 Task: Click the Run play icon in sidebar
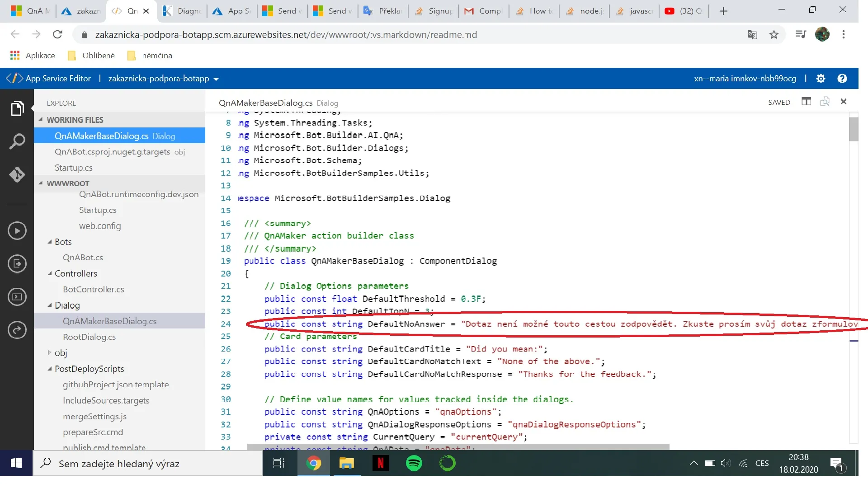pyautogui.click(x=17, y=231)
